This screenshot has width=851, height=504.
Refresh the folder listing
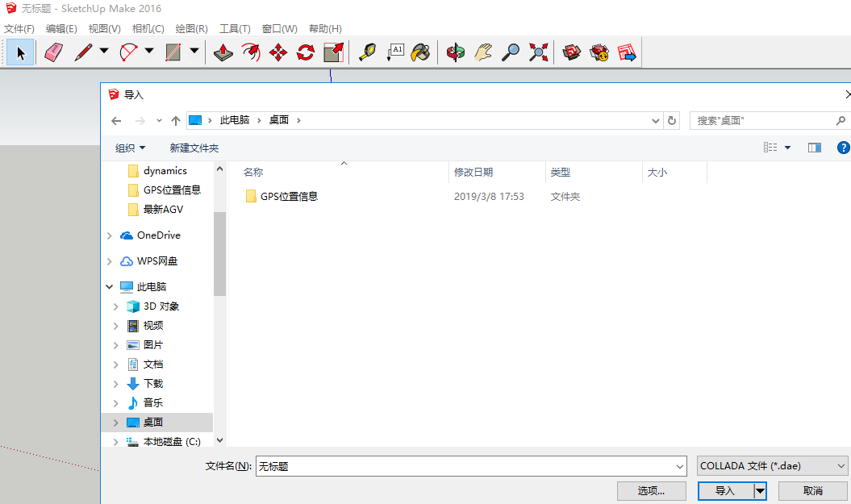click(672, 120)
